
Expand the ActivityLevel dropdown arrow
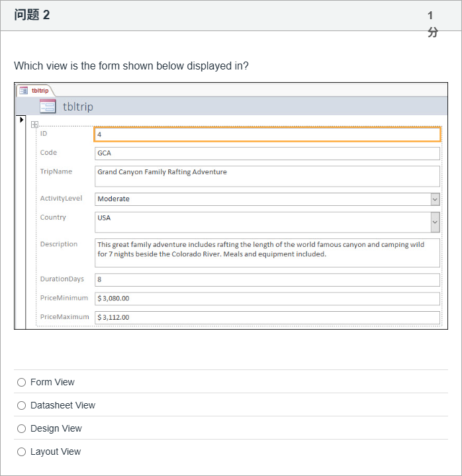tap(435, 199)
